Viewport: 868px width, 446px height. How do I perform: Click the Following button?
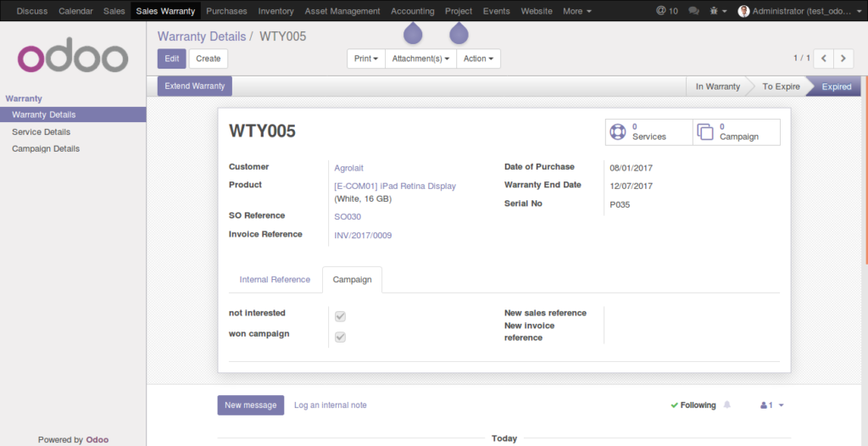693,405
